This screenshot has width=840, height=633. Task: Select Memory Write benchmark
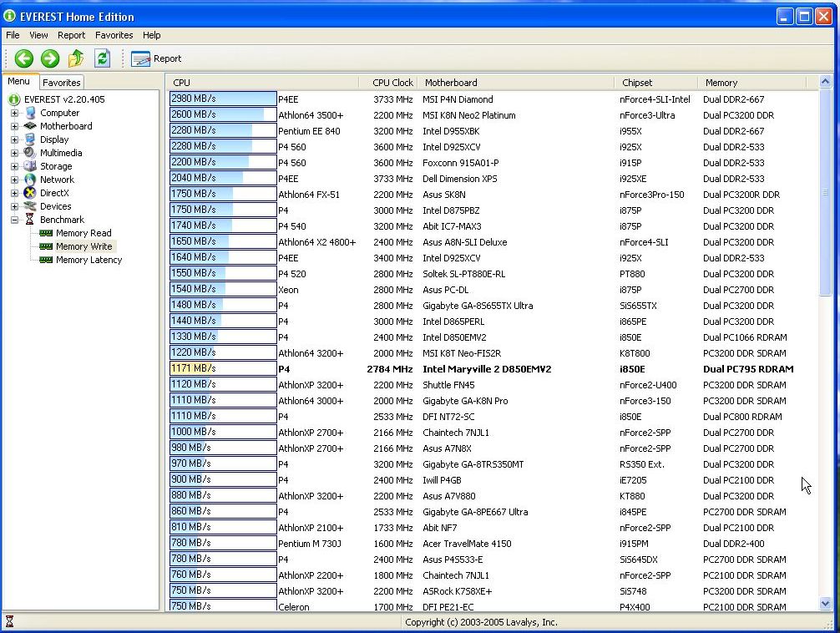84,246
